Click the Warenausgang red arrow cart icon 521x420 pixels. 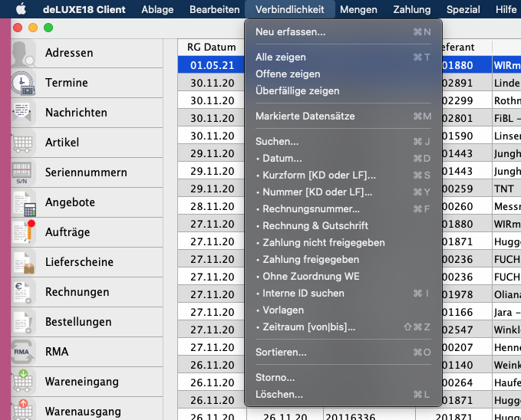point(23,410)
